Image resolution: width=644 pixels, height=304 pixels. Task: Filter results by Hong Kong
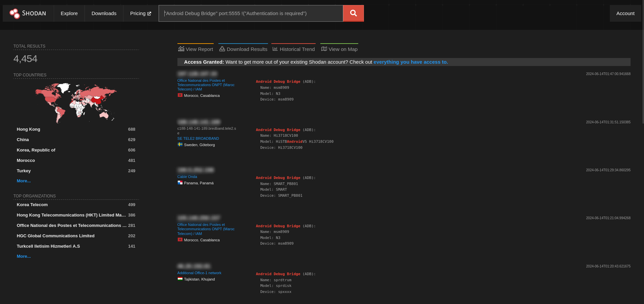point(29,129)
